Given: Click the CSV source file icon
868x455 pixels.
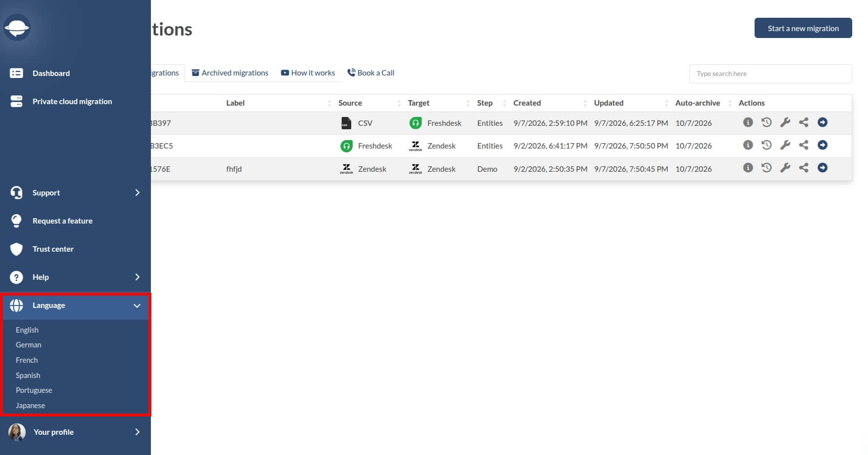Looking at the screenshot, I should 346,123.
